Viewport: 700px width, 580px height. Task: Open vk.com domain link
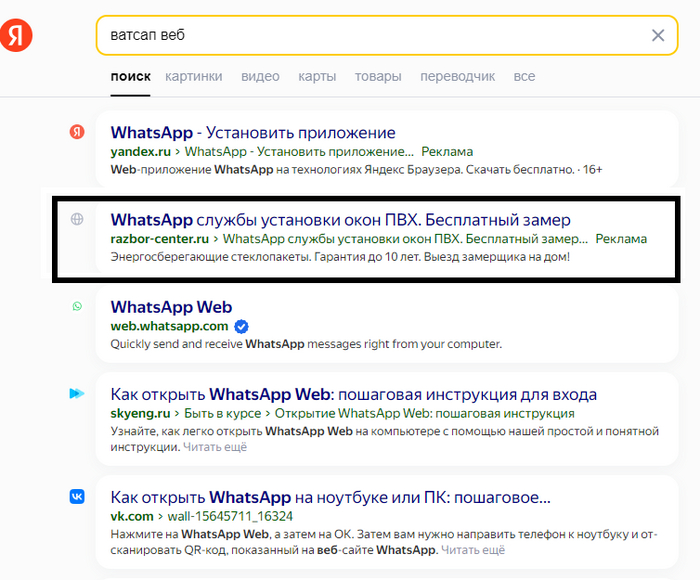point(132,517)
